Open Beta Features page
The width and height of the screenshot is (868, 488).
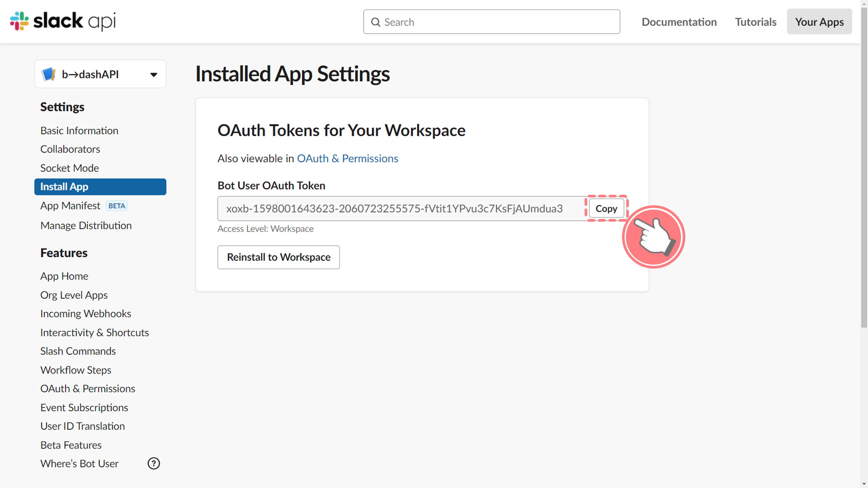point(71,445)
